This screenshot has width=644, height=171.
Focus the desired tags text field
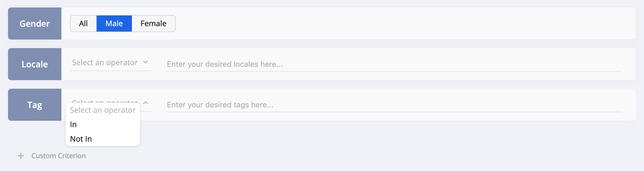[x=393, y=105]
